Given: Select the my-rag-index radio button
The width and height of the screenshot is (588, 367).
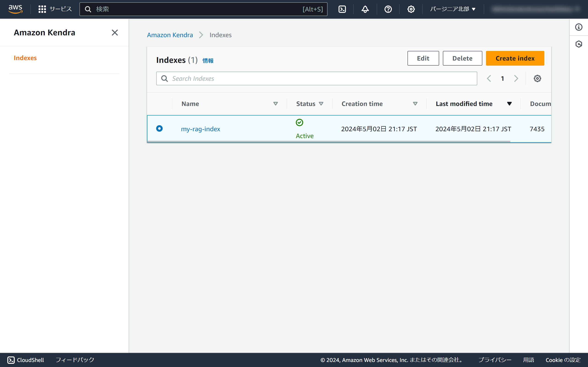Looking at the screenshot, I should [x=159, y=128].
